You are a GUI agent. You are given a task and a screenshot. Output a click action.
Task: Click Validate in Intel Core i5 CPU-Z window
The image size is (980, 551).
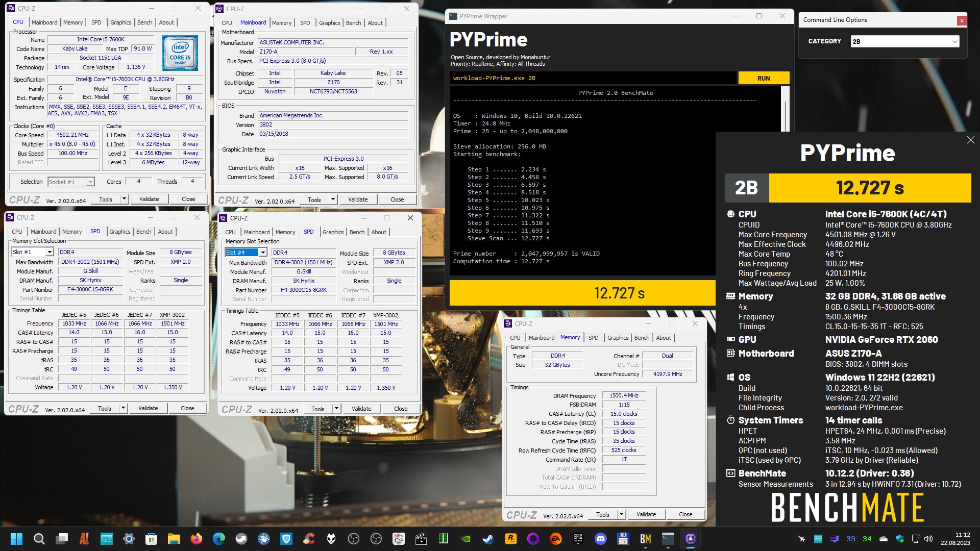149,199
